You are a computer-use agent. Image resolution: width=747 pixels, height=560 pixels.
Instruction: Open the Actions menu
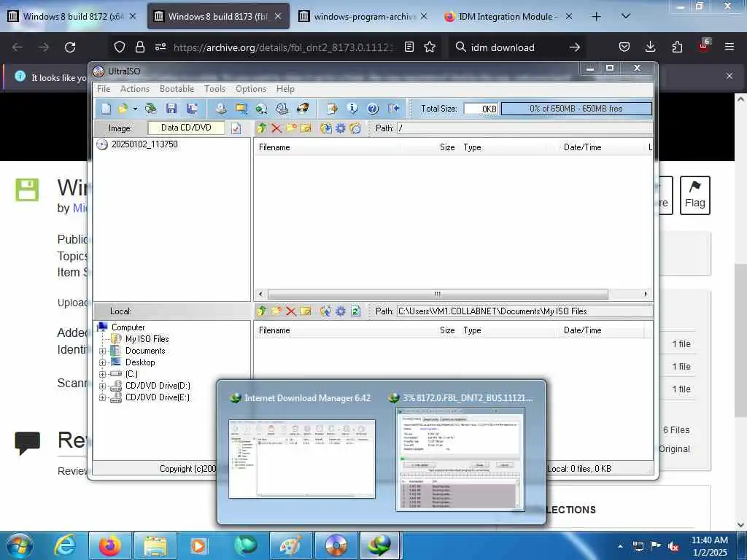(135, 89)
